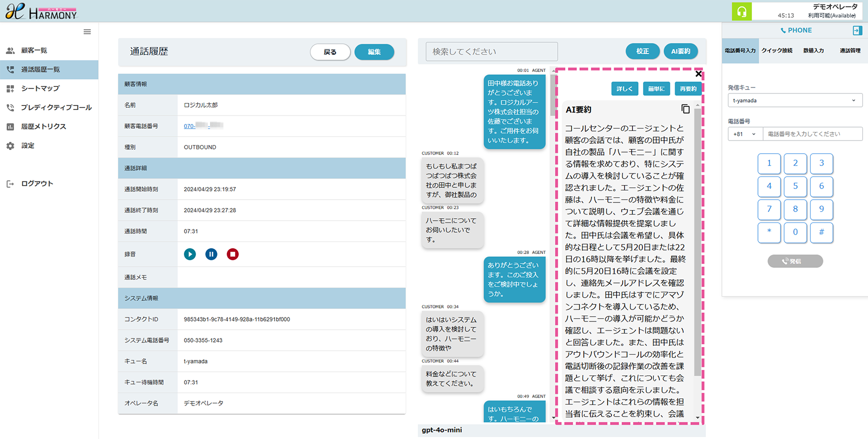Open シートマップ in the sidebar
This screenshot has width=868, height=439.
[x=40, y=88]
